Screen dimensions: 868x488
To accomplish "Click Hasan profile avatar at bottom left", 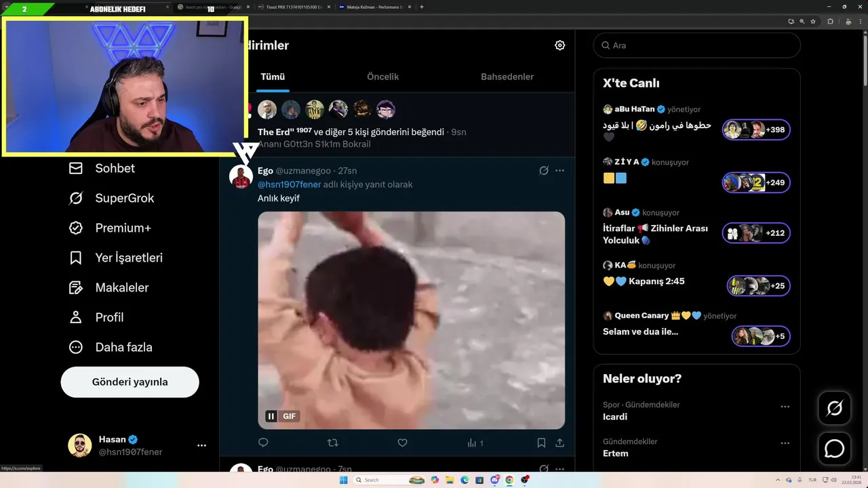I will 79,445.
